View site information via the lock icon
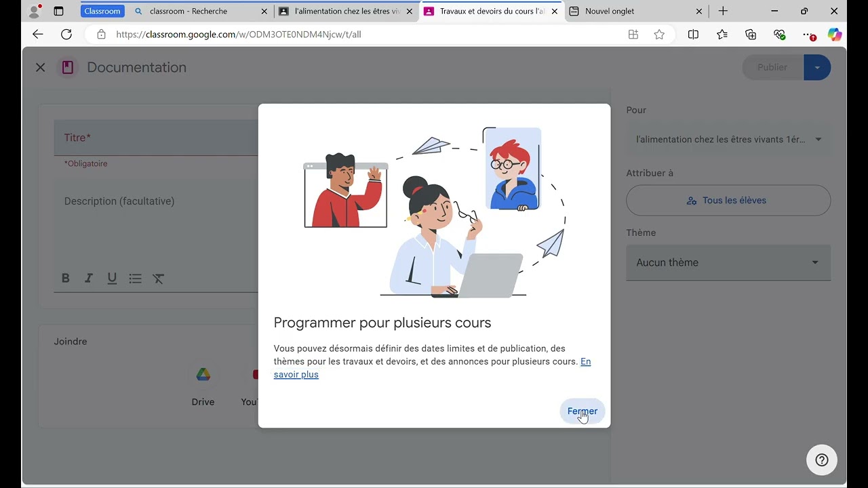868x488 pixels. (x=101, y=35)
